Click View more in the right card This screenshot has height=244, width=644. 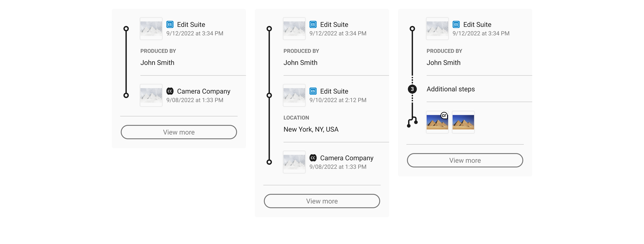[x=465, y=161]
